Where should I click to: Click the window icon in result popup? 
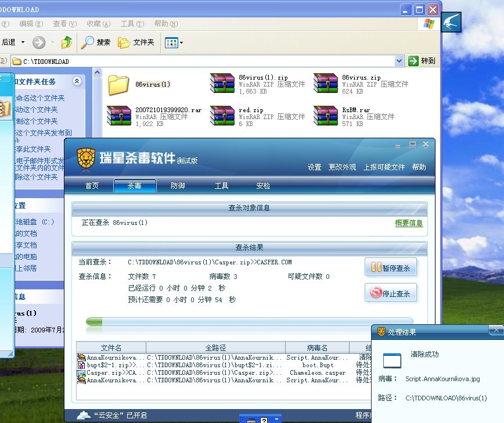pos(392,361)
